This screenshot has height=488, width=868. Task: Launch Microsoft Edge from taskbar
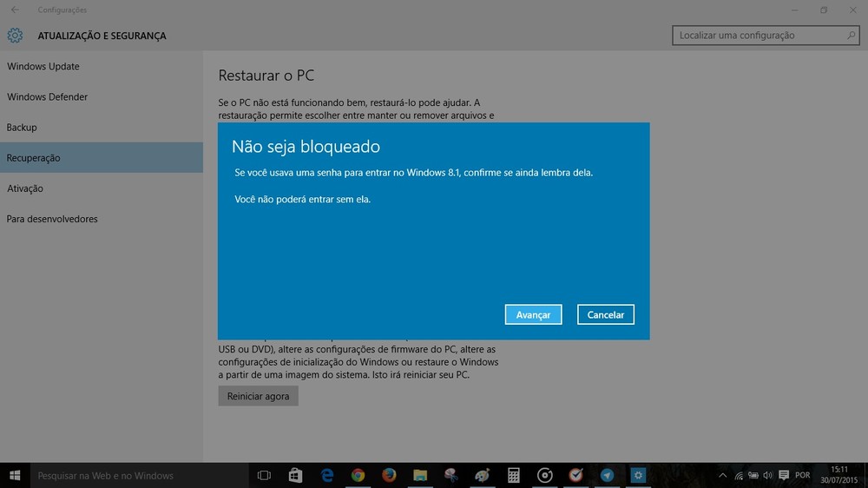(x=327, y=475)
